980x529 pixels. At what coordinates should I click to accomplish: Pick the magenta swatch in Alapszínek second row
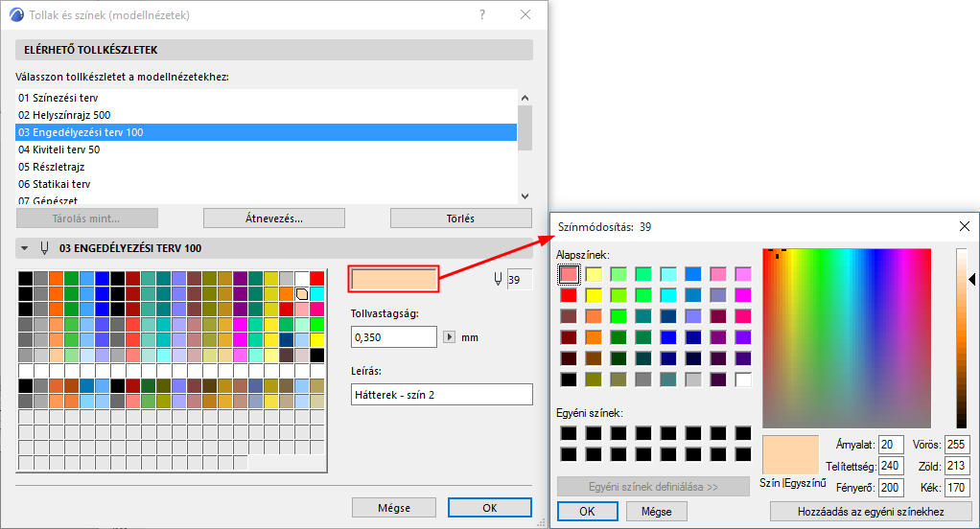point(743,295)
